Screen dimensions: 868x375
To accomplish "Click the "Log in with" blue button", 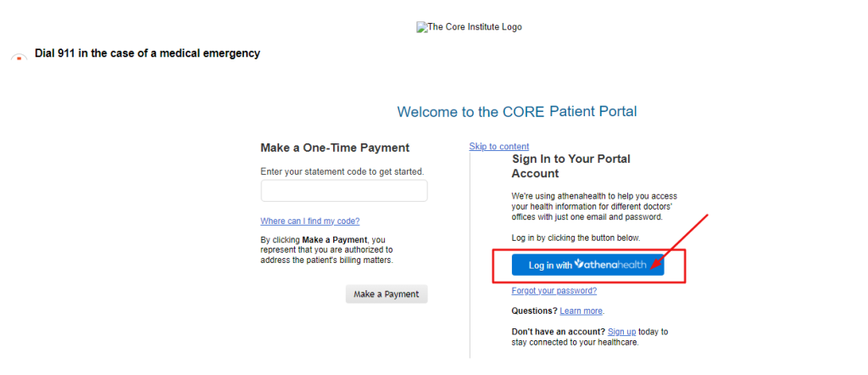I will tap(587, 265).
